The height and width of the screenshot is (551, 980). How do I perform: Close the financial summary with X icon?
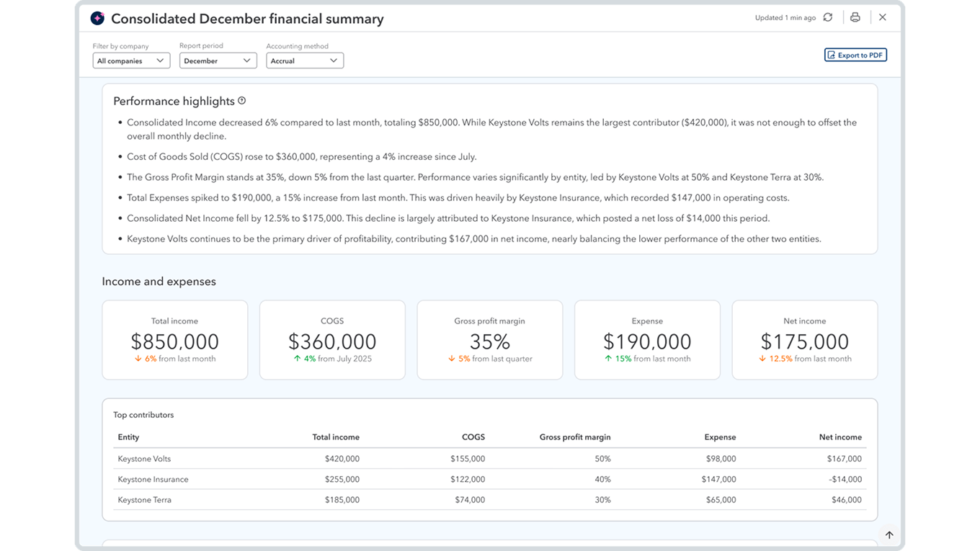click(x=883, y=18)
